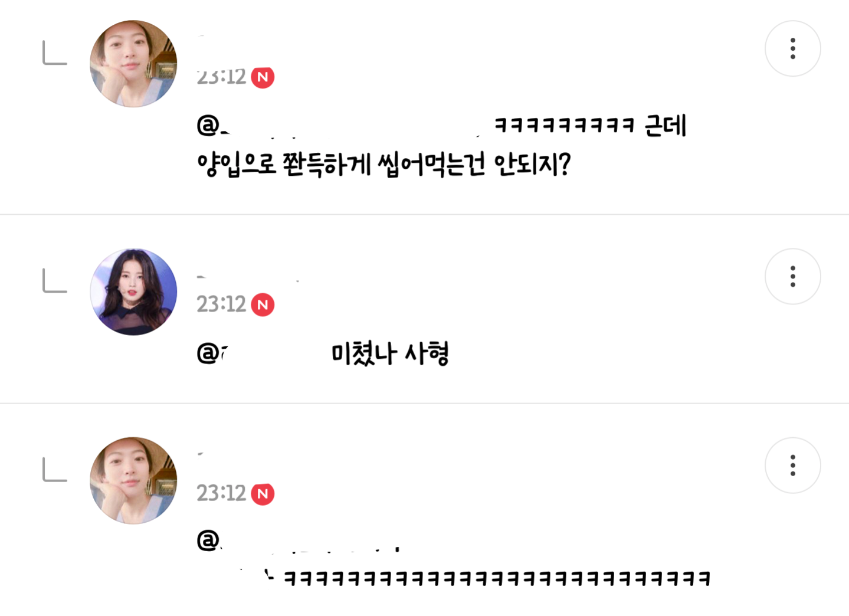
Task: Open avatar of the last ㅋㅋㅋ comment's author
Action: tap(133, 480)
